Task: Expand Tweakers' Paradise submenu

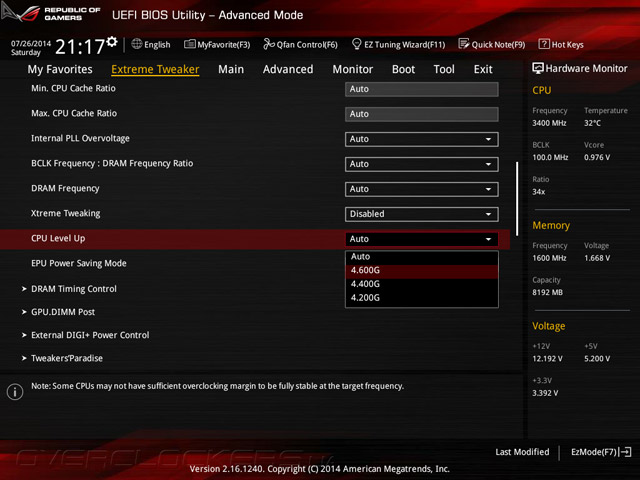Action: click(x=62, y=358)
